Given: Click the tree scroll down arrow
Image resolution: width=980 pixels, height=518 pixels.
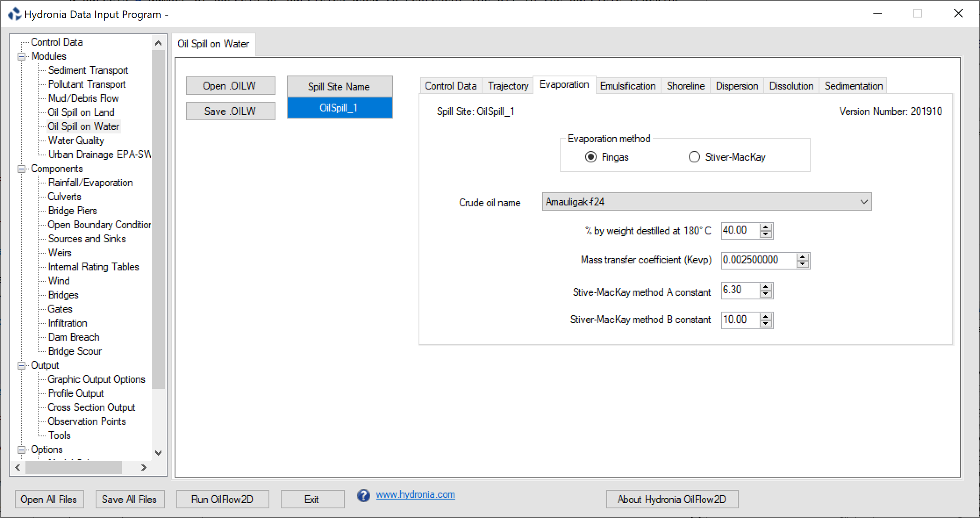Looking at the screenshot, I should (158, 453).
